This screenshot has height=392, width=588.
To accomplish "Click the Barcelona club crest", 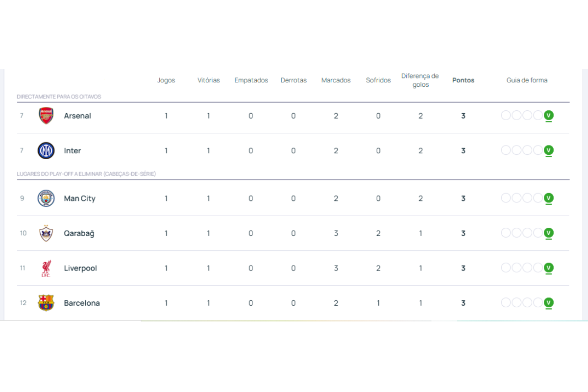I will 46,303.
